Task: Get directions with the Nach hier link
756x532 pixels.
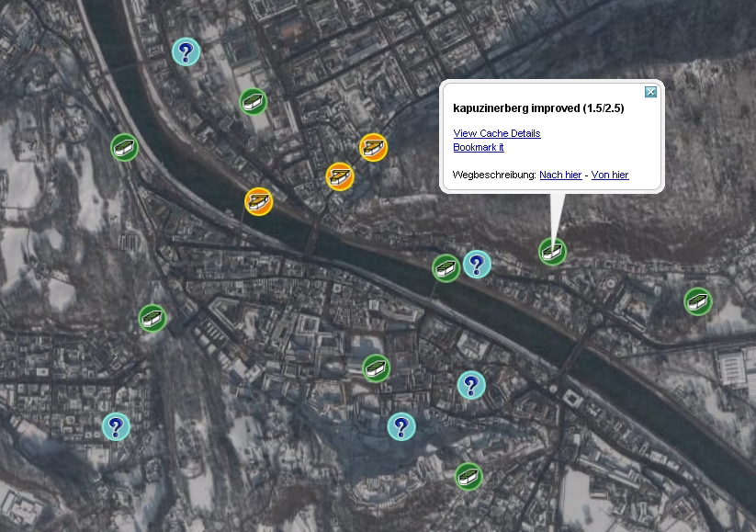Action: coord(559,175)
